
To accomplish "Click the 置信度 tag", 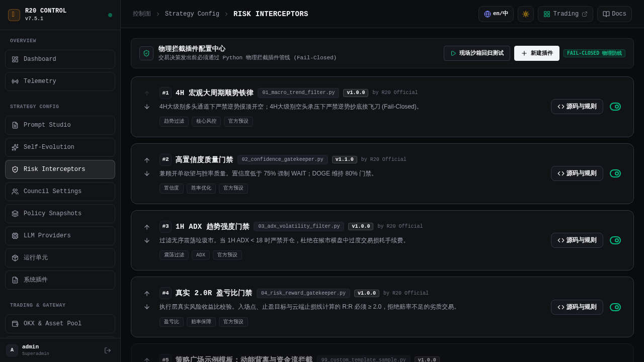I will 172,189.
